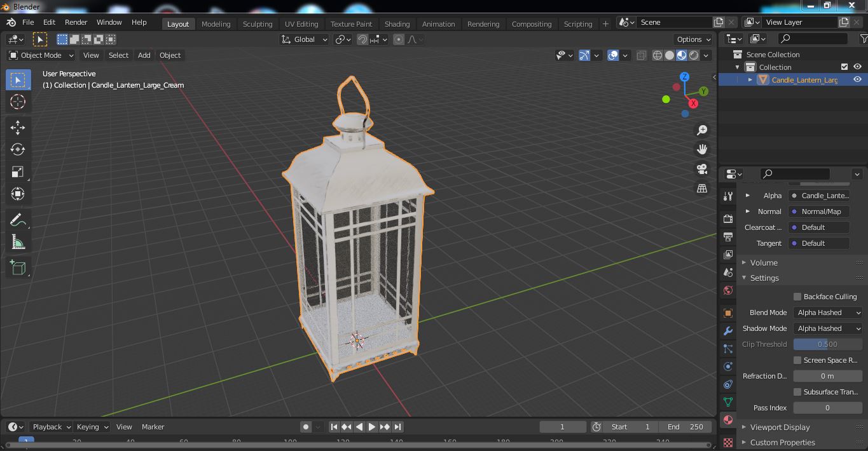The height and width of the screenshot is (451, 868).
Task: Open the Options dropdown
Action: (693, 39)
